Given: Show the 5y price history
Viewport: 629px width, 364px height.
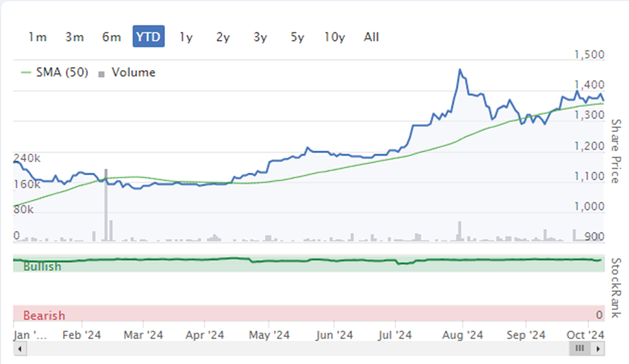Looking at the screenshot, I should point(297,37).
